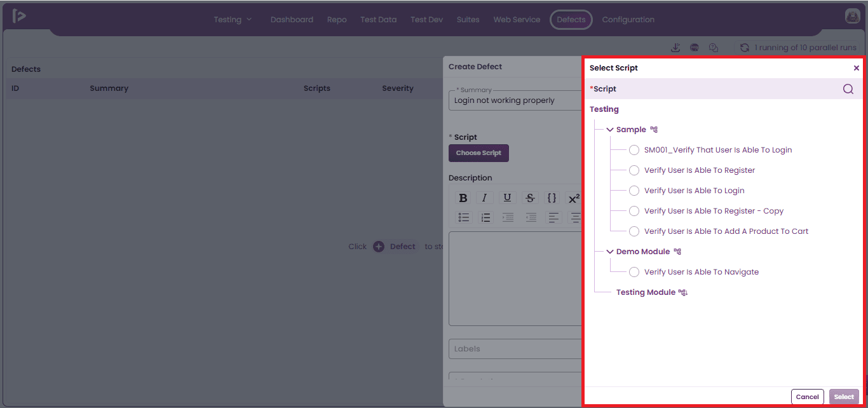Click the search icon in the Script header
This screenshot has width=868, height=408.
click(848, 89)
